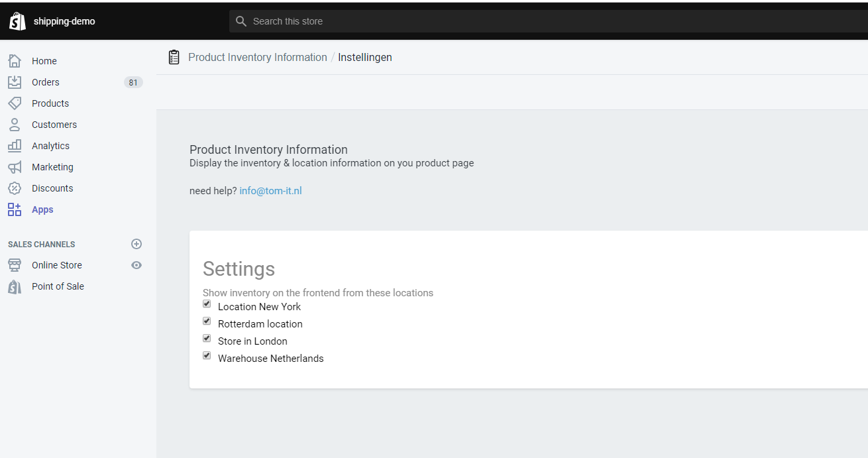Screen dimensions: 868x458
Task: Click the Analytics bar chart icon
Action: coord(15,146)
